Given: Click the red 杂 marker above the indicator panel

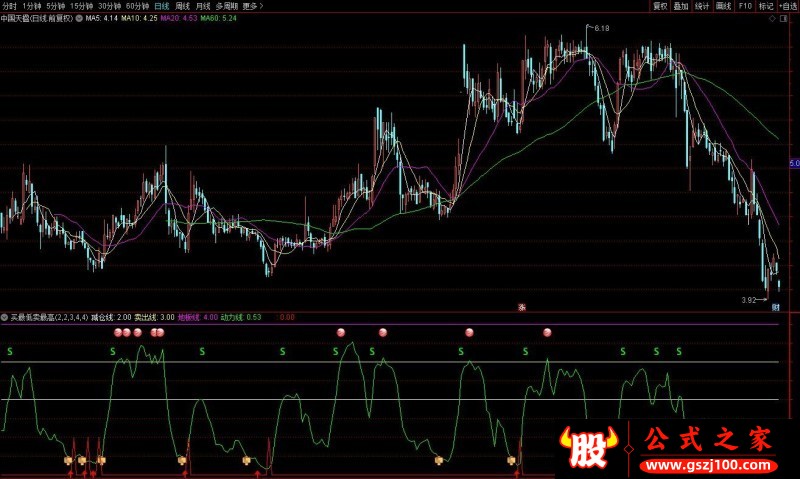Looking at the screenshot, I should (x=521, y=307).
